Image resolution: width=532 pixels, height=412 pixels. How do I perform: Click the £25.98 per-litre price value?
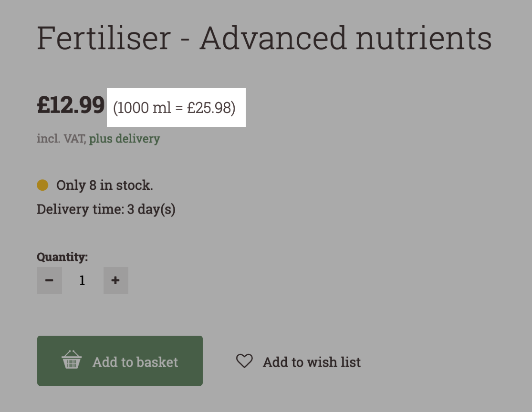209,108
